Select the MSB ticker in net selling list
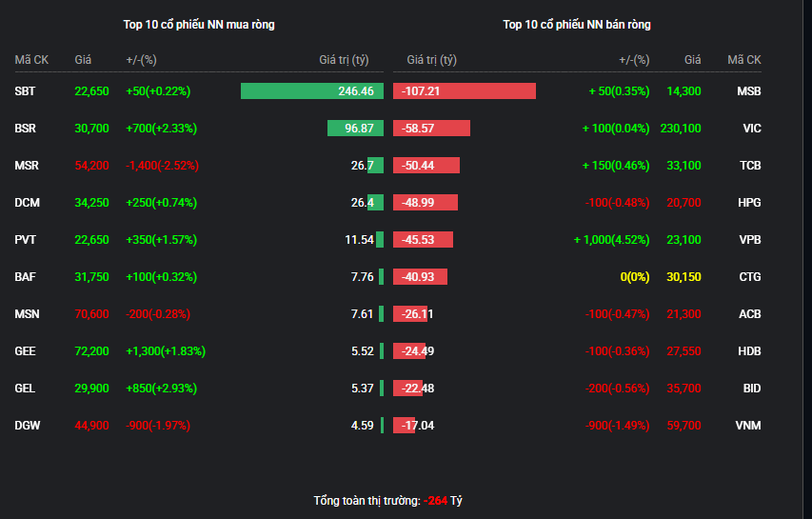812x519 pixels. [x=749, y=91]
